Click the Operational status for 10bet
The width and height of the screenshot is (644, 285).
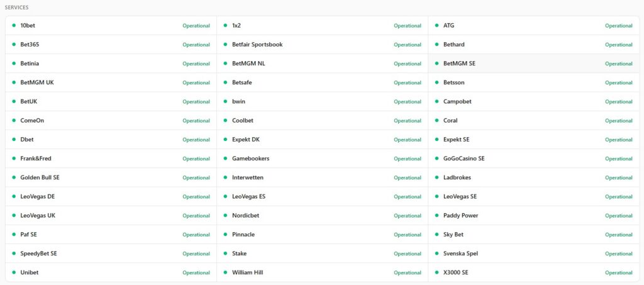coord(196,25)
